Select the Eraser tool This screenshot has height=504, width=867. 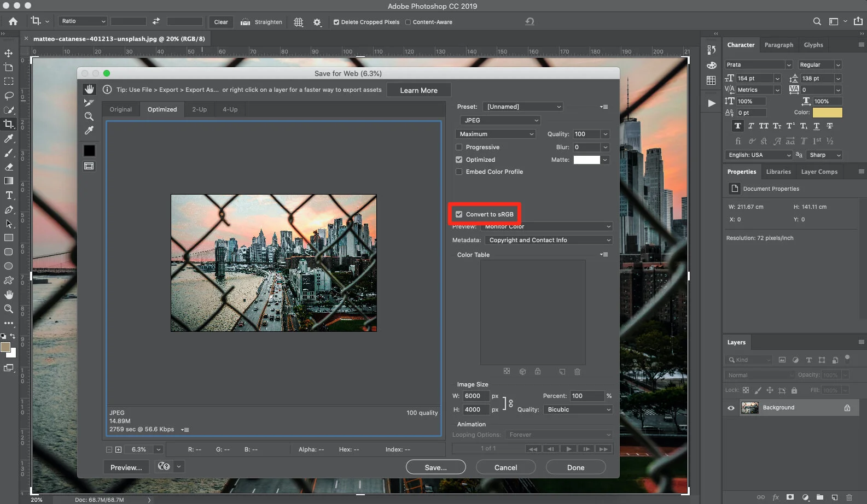(9, 167)
